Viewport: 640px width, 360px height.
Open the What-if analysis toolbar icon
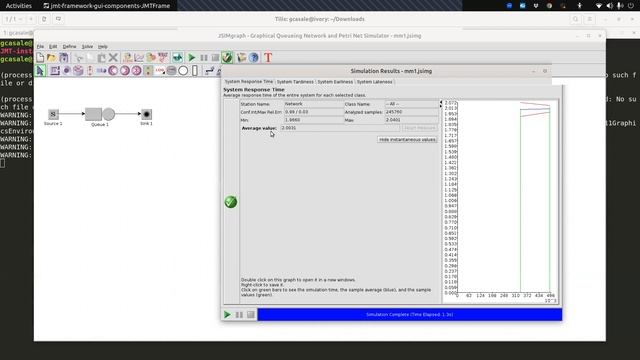tap(163, 58)
